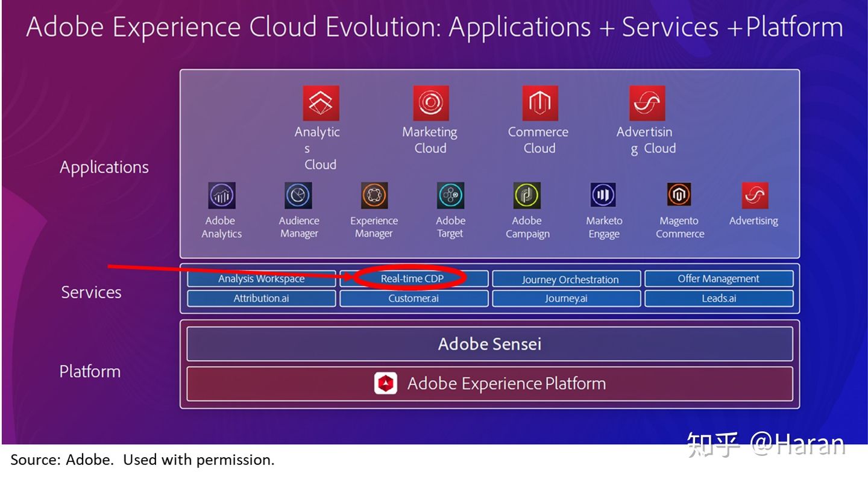
Task: Click the Analytics Cloud icon
Action: [x=321, y=103]
